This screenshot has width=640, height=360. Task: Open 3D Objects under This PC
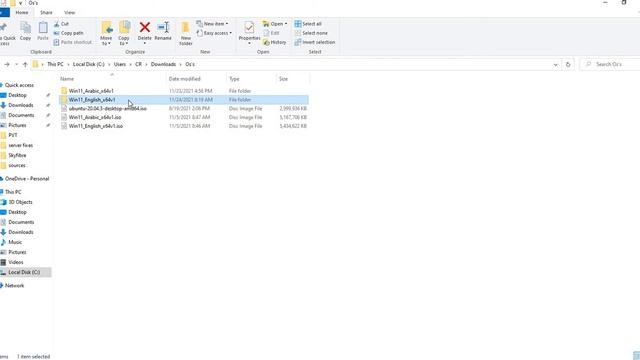point(20,202)
